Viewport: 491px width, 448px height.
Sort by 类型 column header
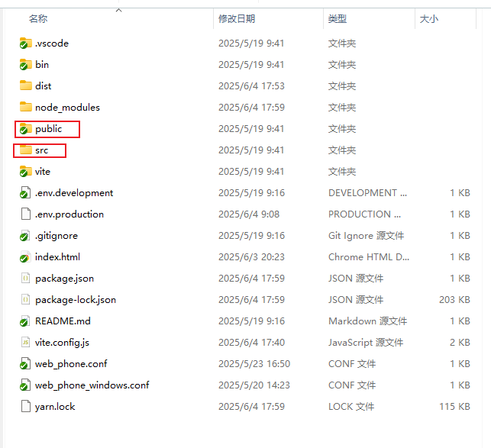click(338, 19)
